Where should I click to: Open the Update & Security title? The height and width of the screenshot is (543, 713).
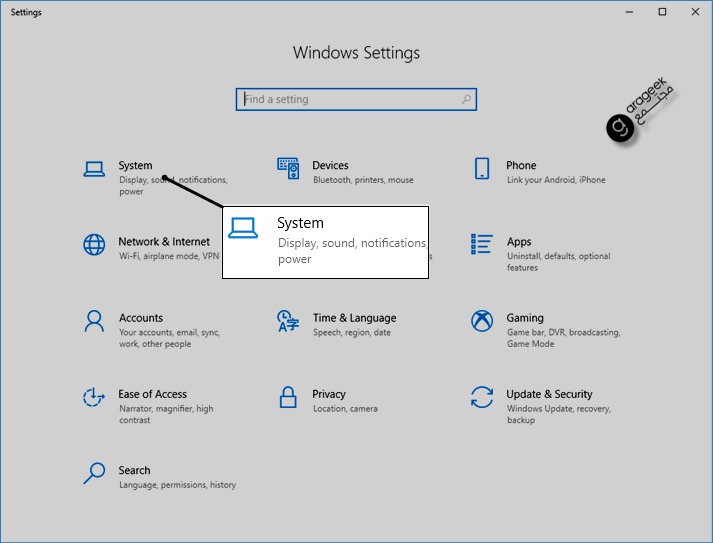pyautogui.click(x=549, y=394)
